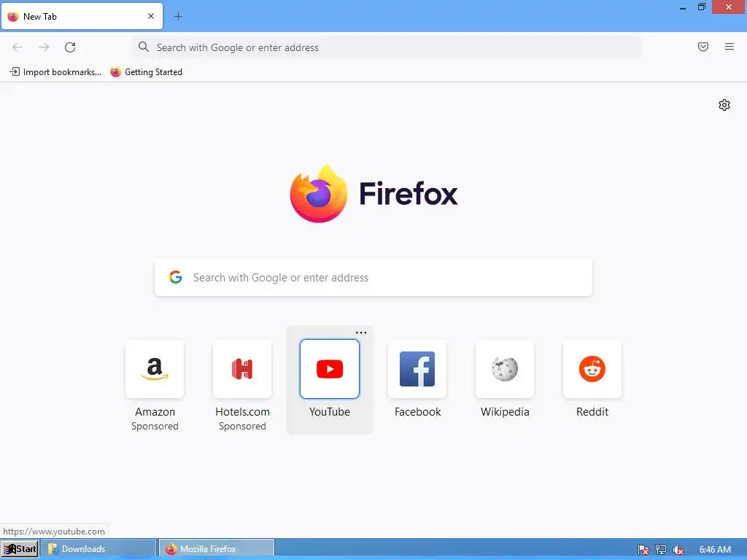Viewport: 747px width, 560px height.
Task: Click the magnifier icon in address bar
Action: 144,47
